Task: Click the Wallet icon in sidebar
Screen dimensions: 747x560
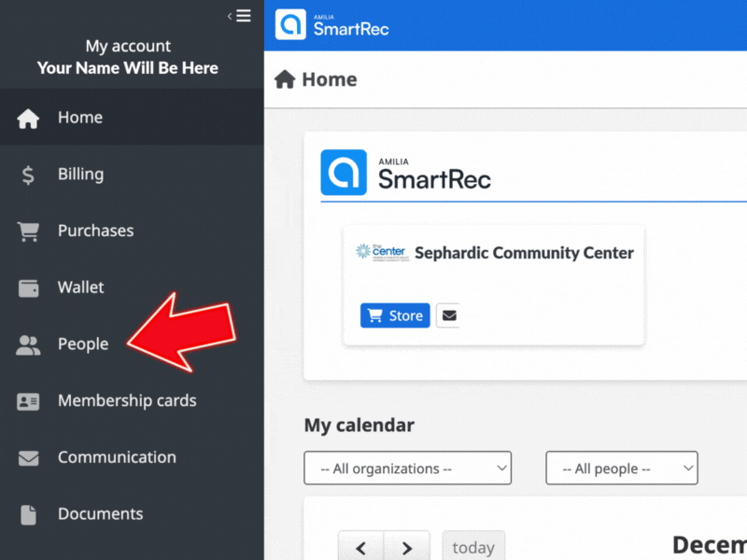Action: pyautogui.click(x=29, y=288)
